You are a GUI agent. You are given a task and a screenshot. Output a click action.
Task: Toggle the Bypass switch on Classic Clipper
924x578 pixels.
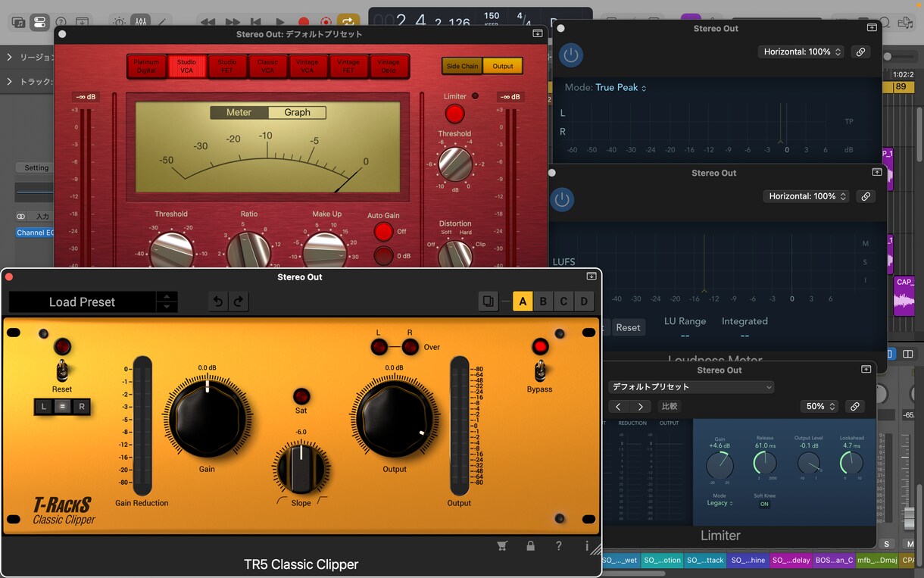tap(541, 370)
